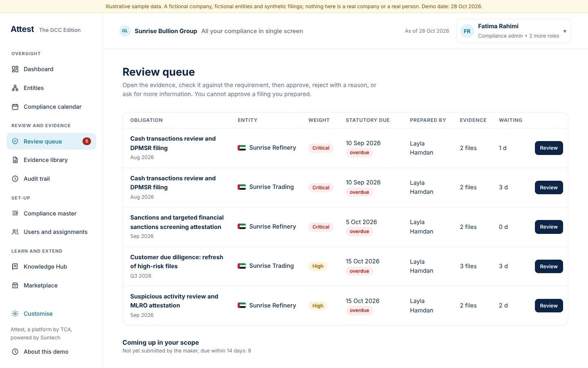Click the 3 files evidence cell
588x368 pixels.
(x=468, y=266)
